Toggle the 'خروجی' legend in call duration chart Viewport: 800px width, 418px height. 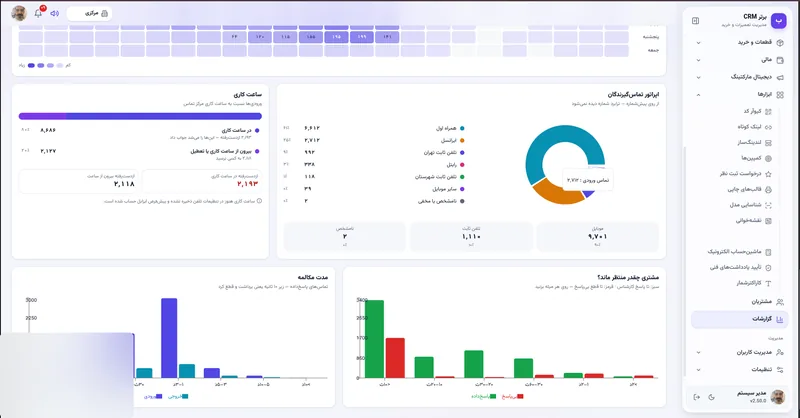tap(178, 396)
